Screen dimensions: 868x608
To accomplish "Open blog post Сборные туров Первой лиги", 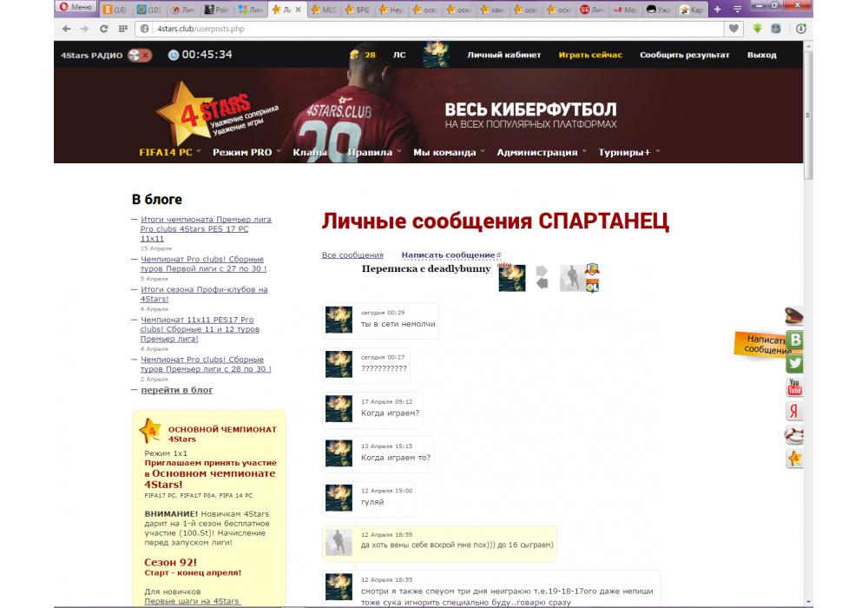I will click(203, 263).
